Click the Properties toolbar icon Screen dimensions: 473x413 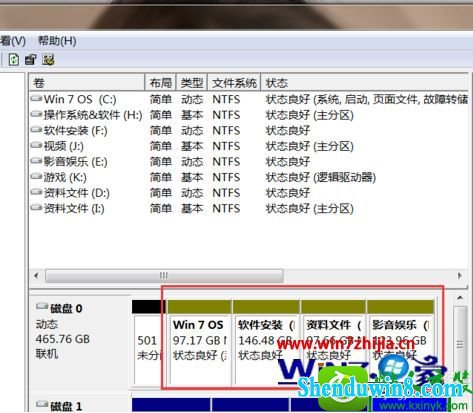[31, 60]
